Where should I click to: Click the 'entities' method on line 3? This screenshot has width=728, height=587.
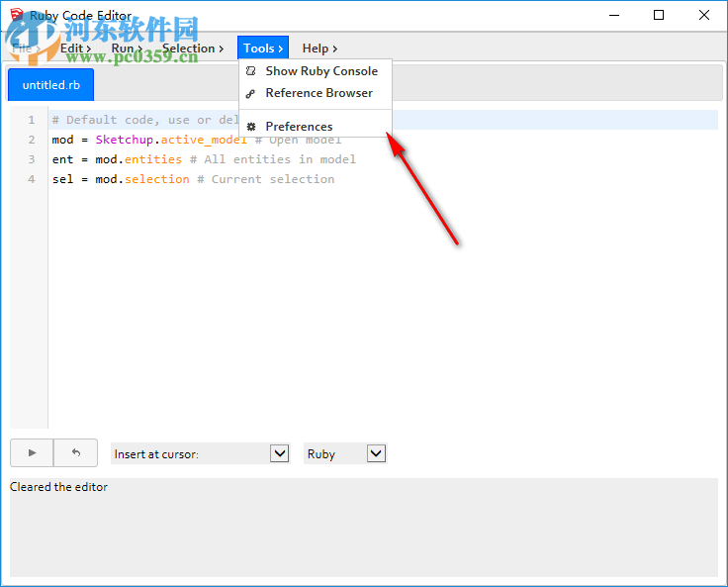pyautogui.click(x=153, y=159)
